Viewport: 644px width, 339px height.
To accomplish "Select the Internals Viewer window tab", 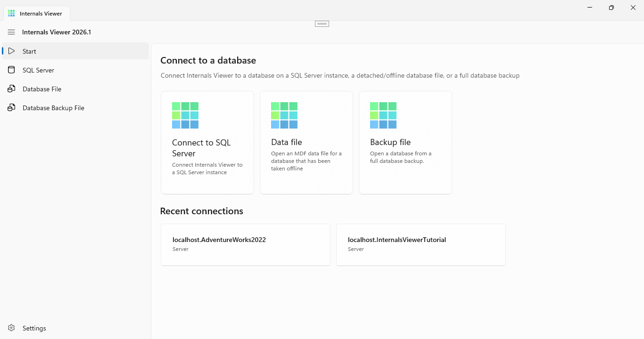I will [x=37, y=14].
